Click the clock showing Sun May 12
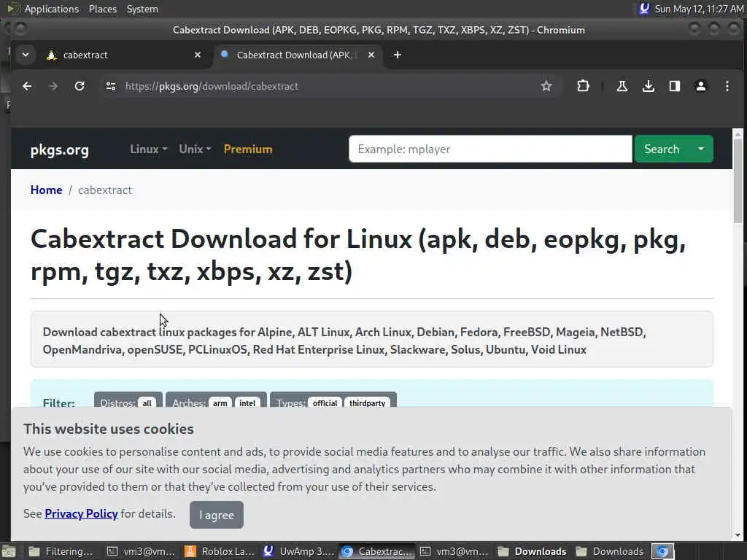Image resolution: width=747 pixels, height=560 pixels. click(x=699, y=9)
